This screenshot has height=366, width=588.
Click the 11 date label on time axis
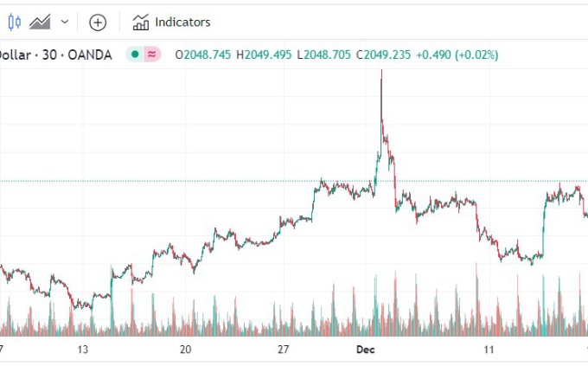489,350
